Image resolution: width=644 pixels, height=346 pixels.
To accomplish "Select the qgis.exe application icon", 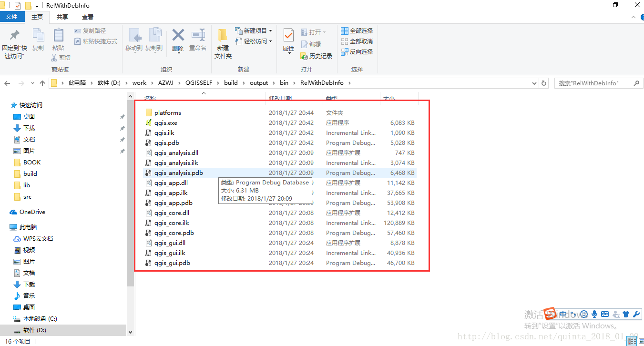I will (x=148, y=123).
